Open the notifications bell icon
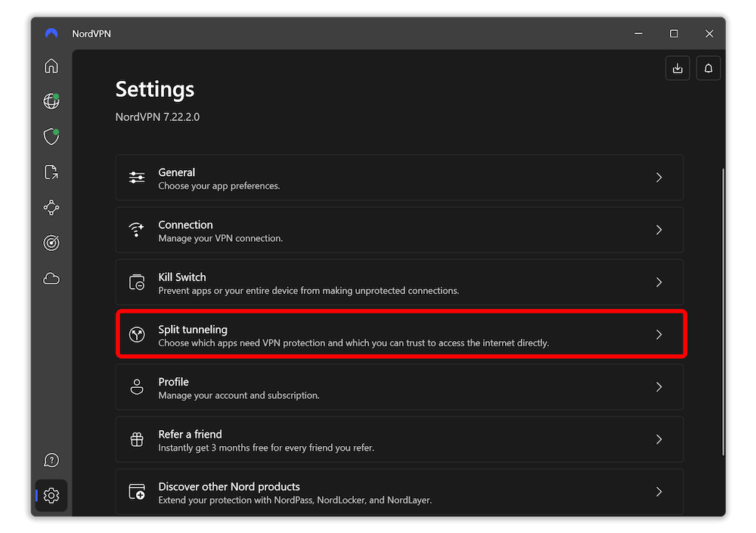The image size is (756, 533). coord(708,68)
